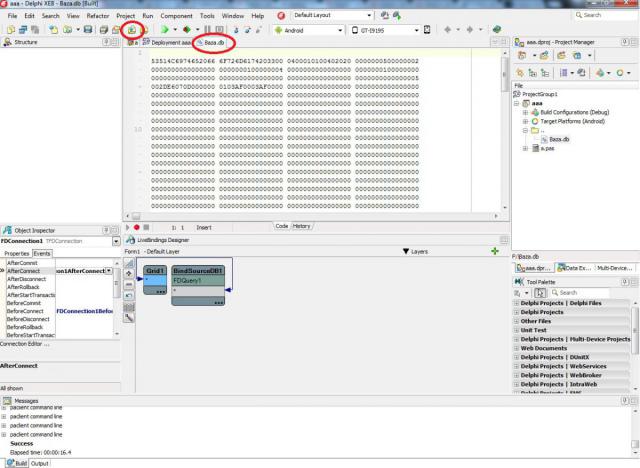Click the red Record macro button below the editor
The width and height of the screenshot is (640, 468).
(x=137, y=227)
